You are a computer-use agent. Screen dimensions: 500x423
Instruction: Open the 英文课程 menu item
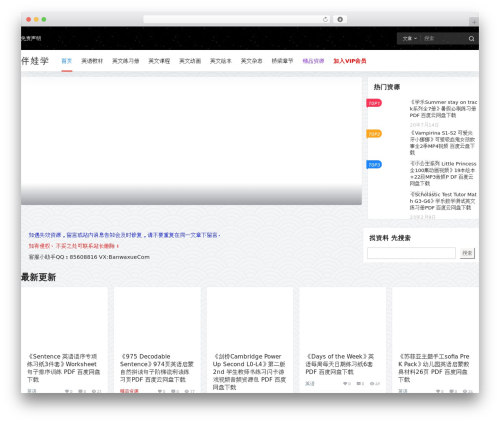tap(159, 61)
